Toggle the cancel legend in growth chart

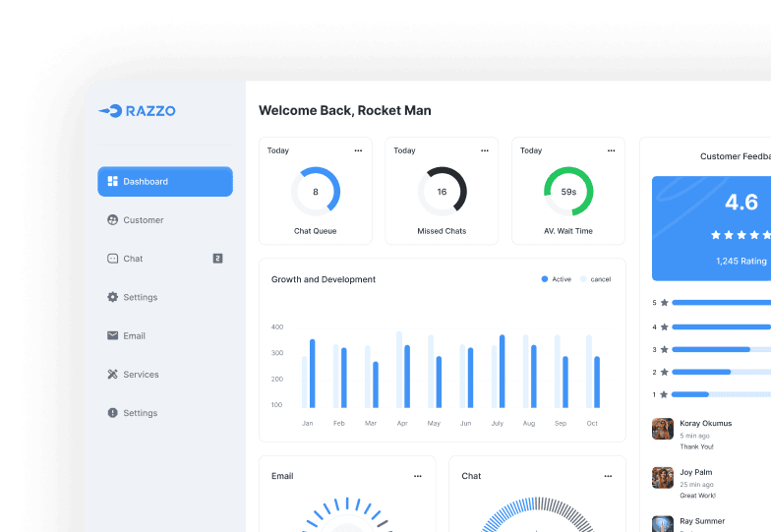[596, 279]
